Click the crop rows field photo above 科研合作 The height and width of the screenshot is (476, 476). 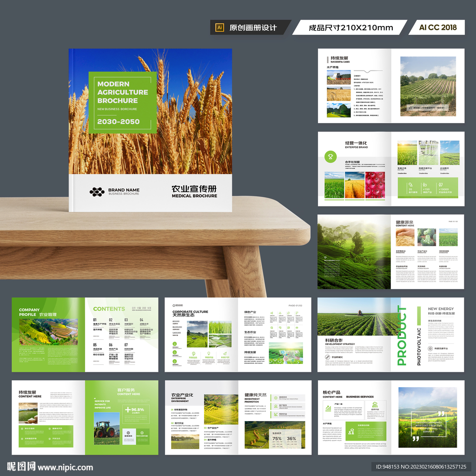coord(359,316)
